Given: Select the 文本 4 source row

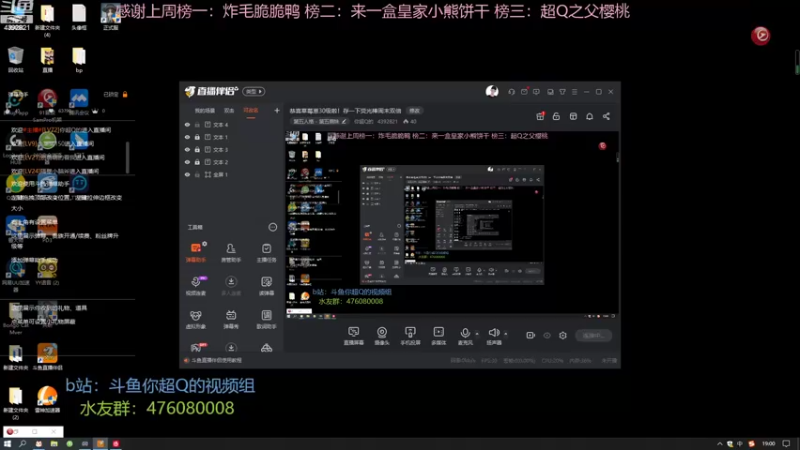Looking at the screenshot, I should tap(232, 124).
